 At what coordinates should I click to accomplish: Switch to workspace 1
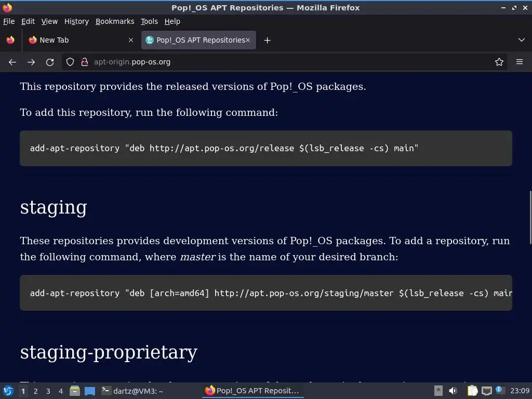pyautogui.click(x=23, y=391)
